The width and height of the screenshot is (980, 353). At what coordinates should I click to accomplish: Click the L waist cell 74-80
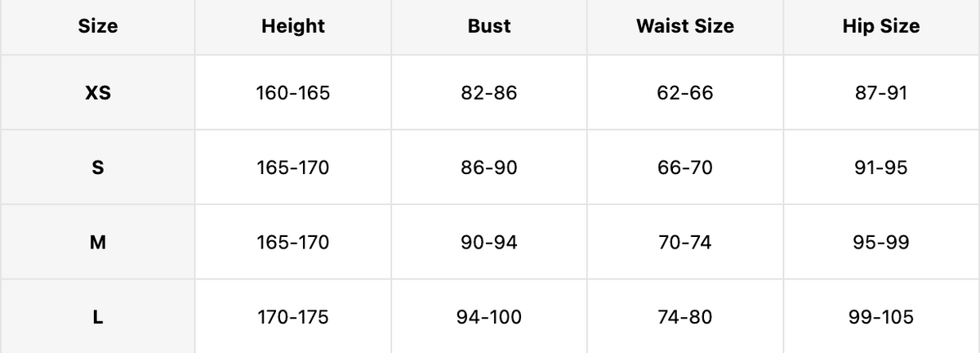[x=685, y=317]
